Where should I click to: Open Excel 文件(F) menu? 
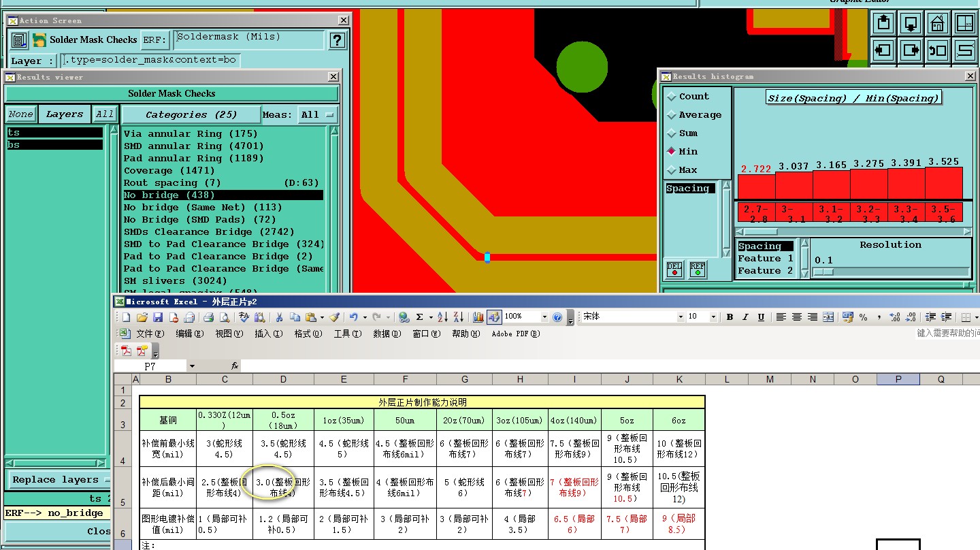[x=150, y=334]
